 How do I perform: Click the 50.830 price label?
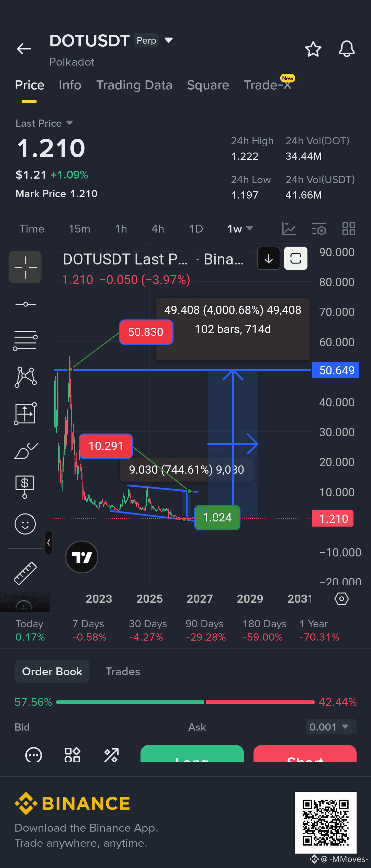tap(146, 332)
